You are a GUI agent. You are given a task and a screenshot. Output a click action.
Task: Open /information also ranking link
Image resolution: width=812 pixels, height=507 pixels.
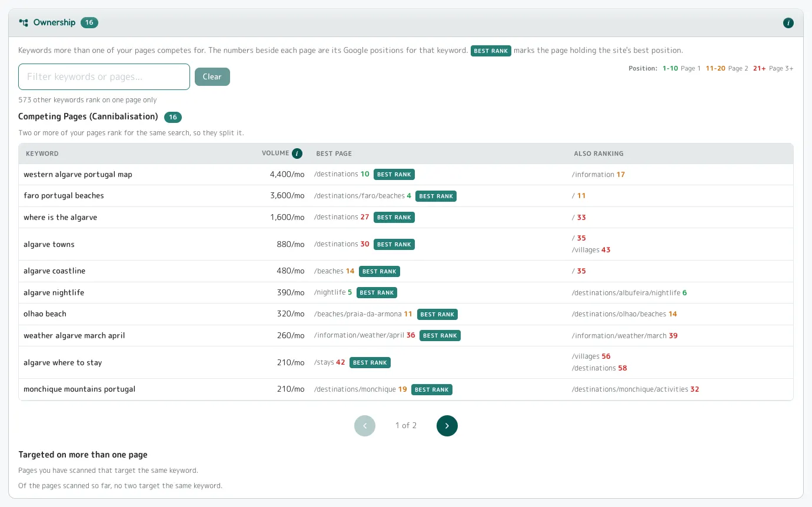[593, 175]
